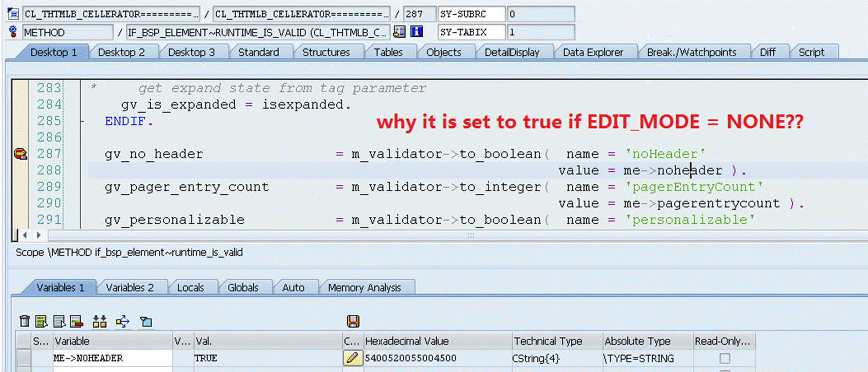The width and height of the screenshot is (868, 372).
Task: Click the ME->NOHEADER variable name cell
Action: coord(112,358)
